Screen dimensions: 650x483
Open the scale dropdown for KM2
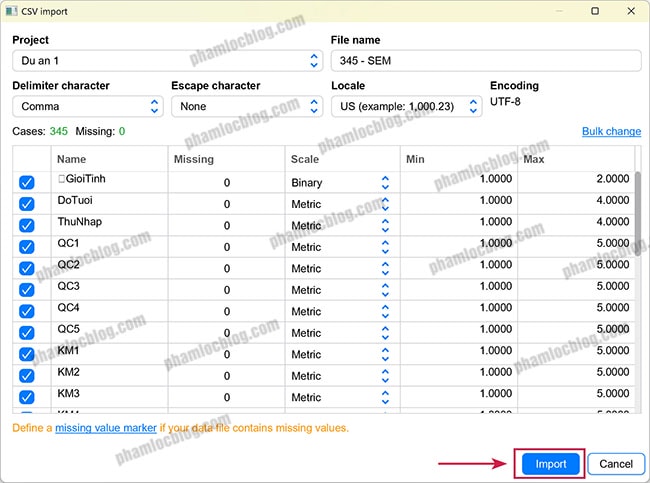[x=341, y=376]
